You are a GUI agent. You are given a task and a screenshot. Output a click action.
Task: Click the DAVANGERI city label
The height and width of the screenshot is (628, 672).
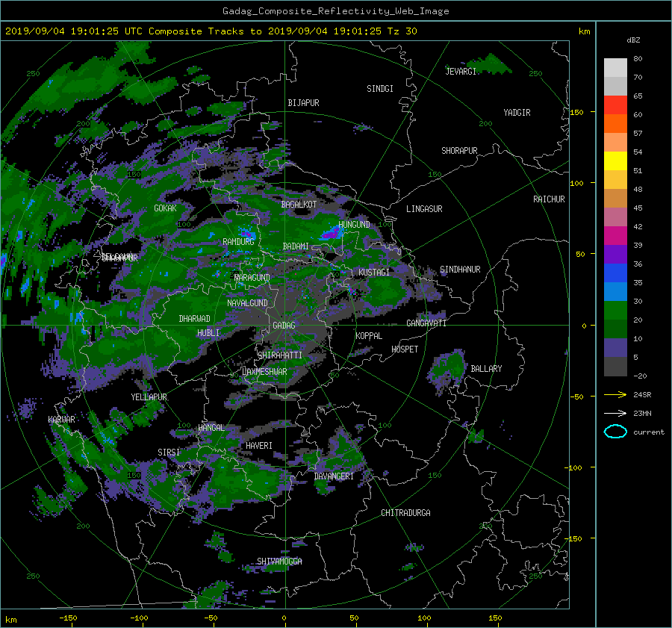pos(334,476)
